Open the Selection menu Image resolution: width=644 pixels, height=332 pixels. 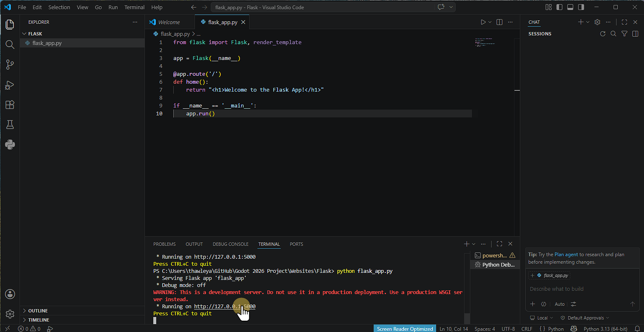[x=59, y=7]
